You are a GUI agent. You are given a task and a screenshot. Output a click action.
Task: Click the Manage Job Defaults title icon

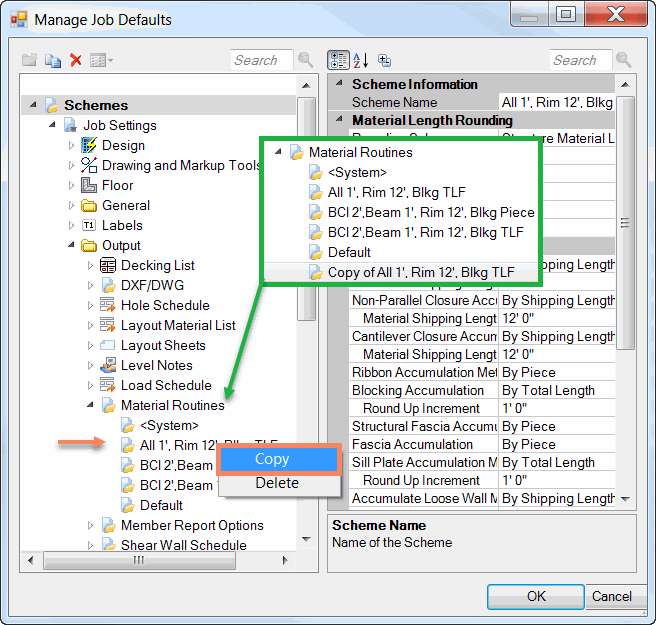coord(19,20)
